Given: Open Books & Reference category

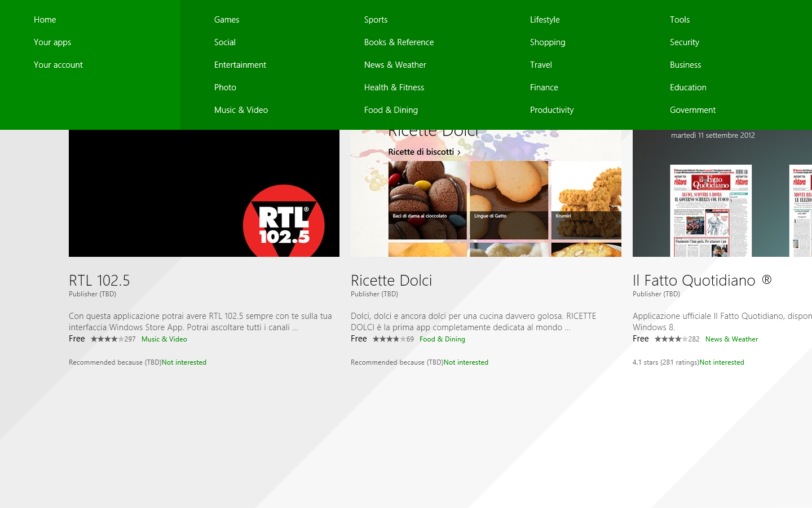Looking at the screenshot, I should (399, 42).
